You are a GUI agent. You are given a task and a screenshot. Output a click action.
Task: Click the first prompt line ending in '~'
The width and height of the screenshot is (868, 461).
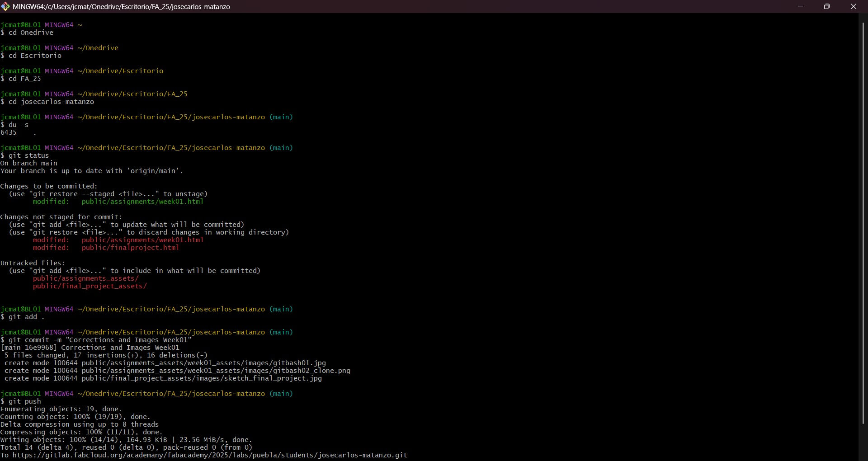(41, 25)
